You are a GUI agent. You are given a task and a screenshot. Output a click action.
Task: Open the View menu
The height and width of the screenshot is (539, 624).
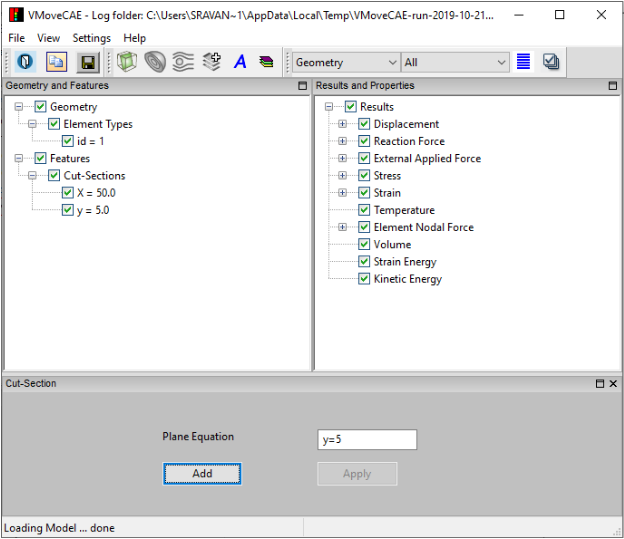(x=49, y=38)
